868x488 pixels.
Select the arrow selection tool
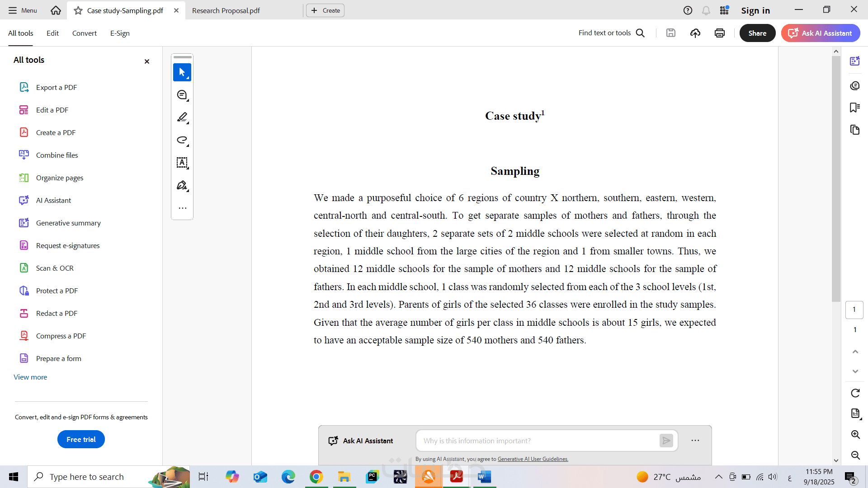(x=182, y=72)
